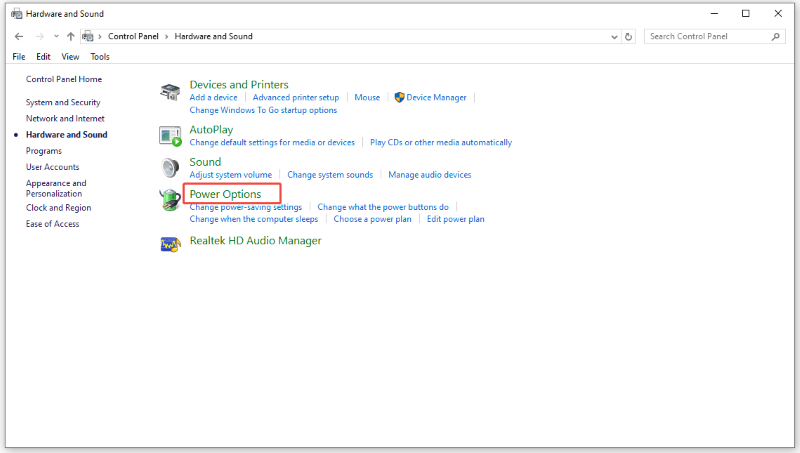
Task: Open Network and Internet category
Action: pyautogui.click(x=65, y=118)
